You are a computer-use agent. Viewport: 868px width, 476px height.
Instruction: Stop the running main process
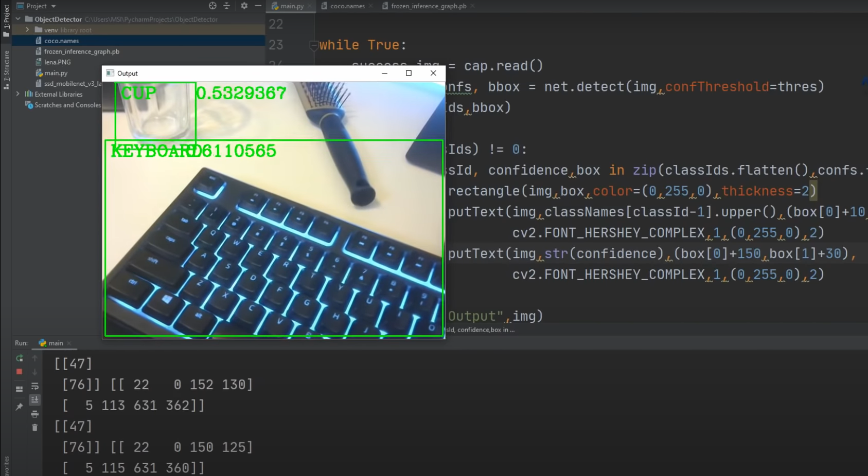click(19, 371)
